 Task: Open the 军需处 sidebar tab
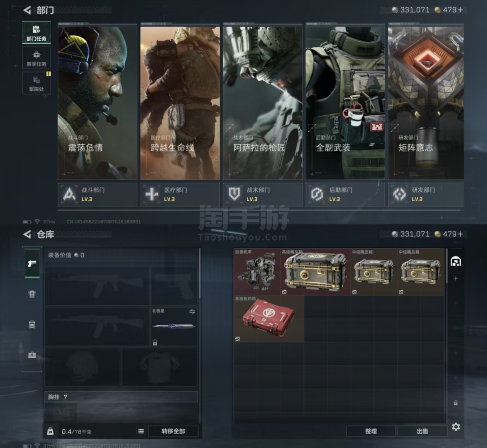(36, 83)
